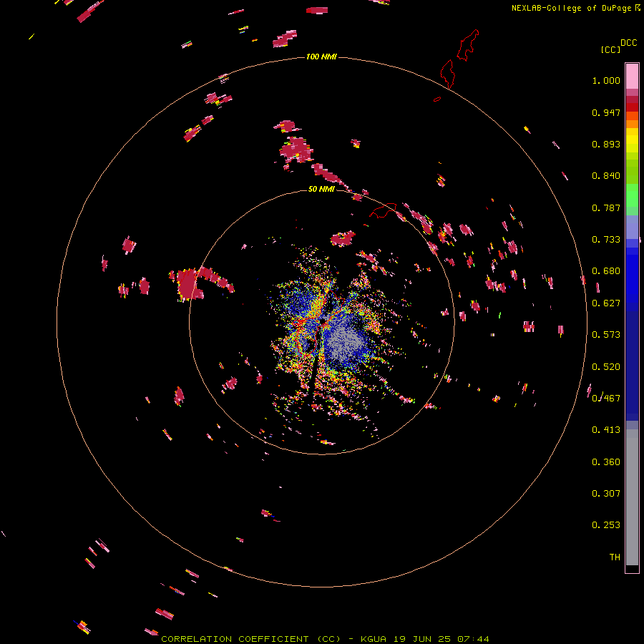Click the 0.787 scale value
This screenshot has width=644, height=644.
click(606, 208)
